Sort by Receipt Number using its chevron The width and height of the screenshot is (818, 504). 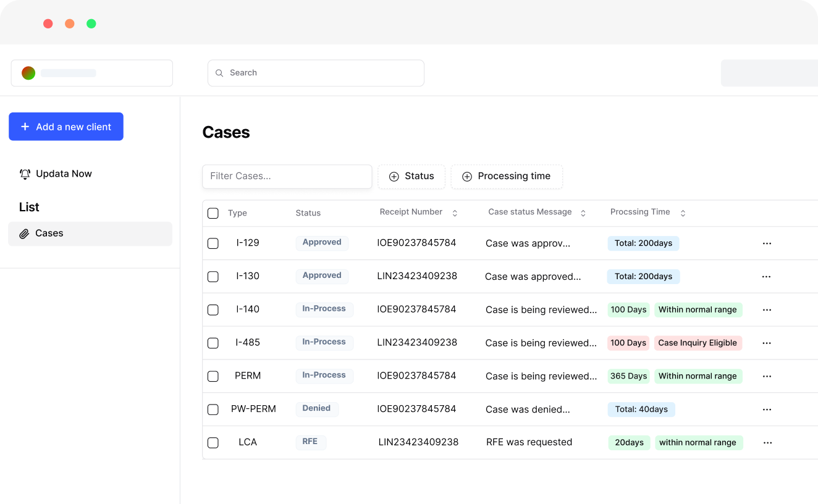[x=455, y=212]
